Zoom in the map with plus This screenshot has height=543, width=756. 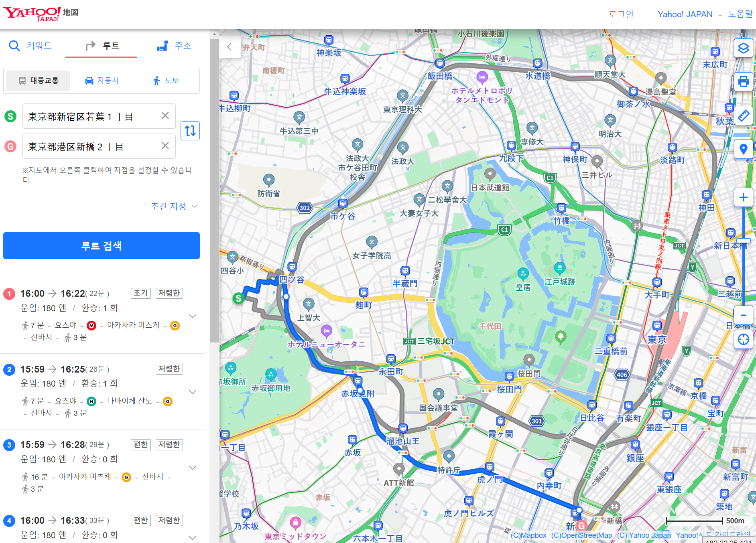point(743,197)
